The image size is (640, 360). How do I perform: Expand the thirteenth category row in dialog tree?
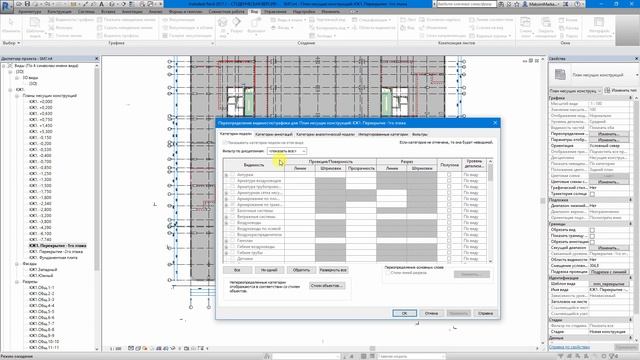tap(227, 247)
